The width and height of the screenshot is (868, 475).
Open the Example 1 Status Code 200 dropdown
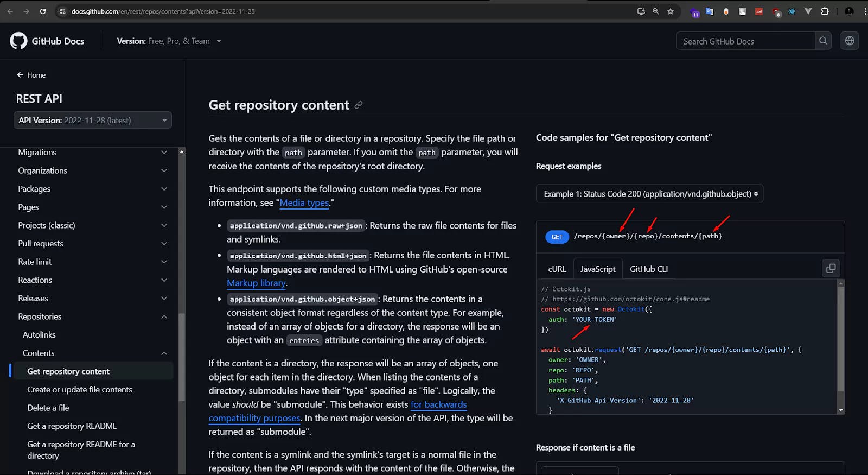pos(649,194)
